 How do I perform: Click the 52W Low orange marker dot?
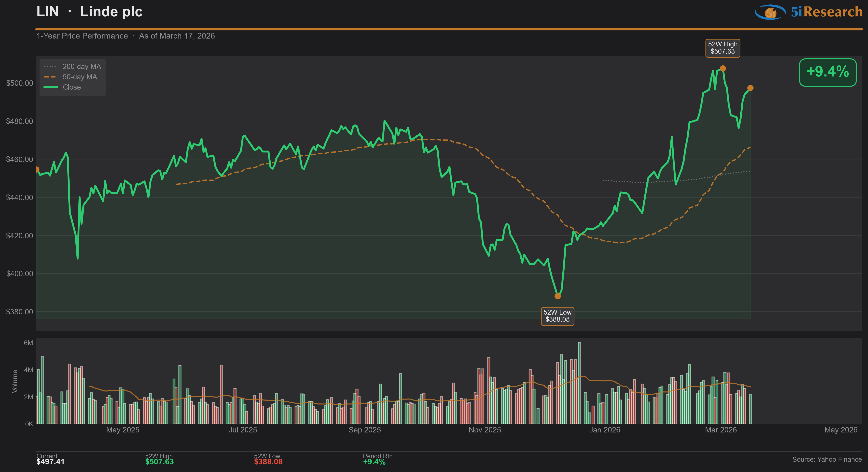point(558,296)
